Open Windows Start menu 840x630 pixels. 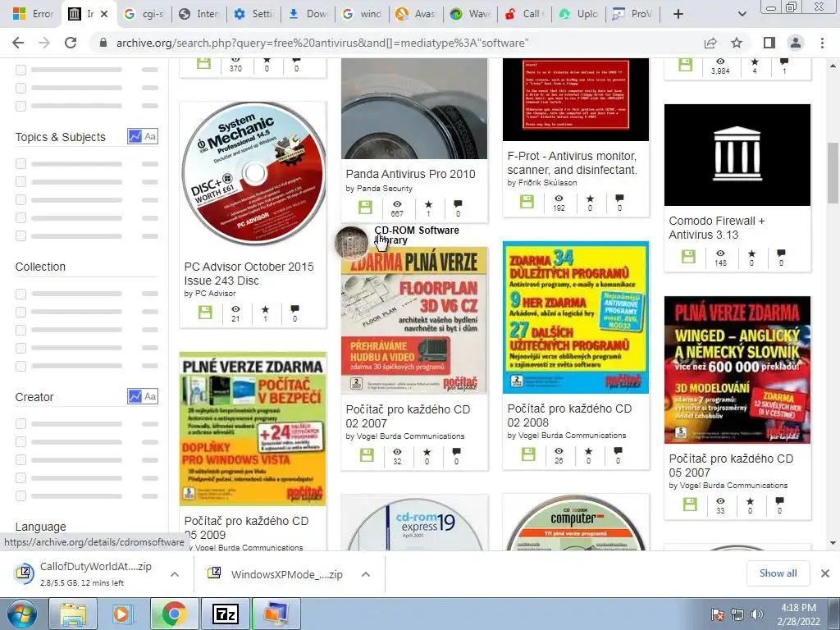pyautogui.click(x=22, y=614)
